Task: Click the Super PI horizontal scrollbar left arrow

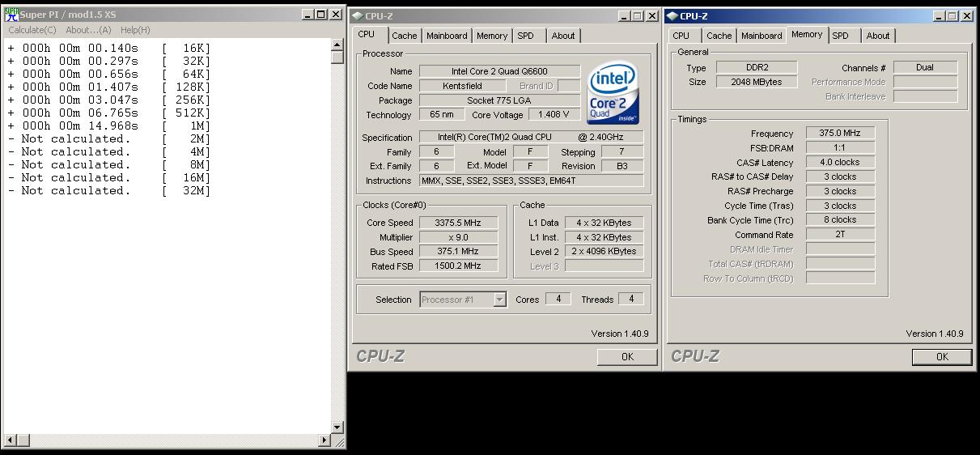Action: 11,440
